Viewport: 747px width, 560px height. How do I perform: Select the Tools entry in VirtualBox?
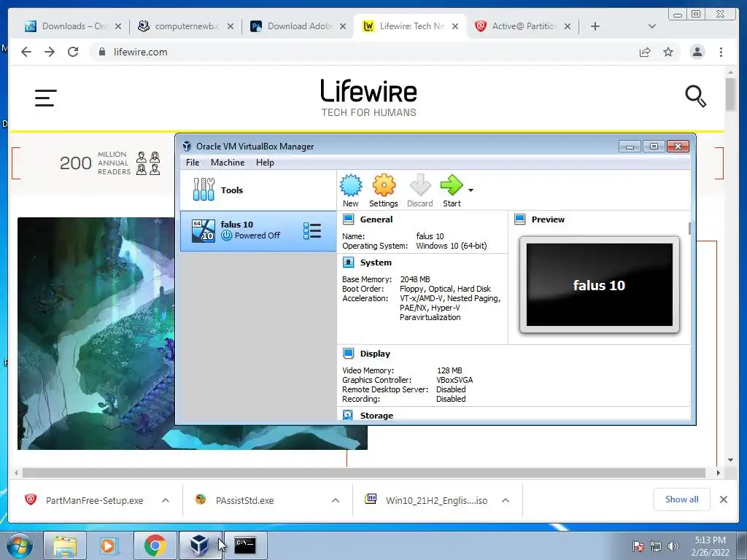(258, 190)
